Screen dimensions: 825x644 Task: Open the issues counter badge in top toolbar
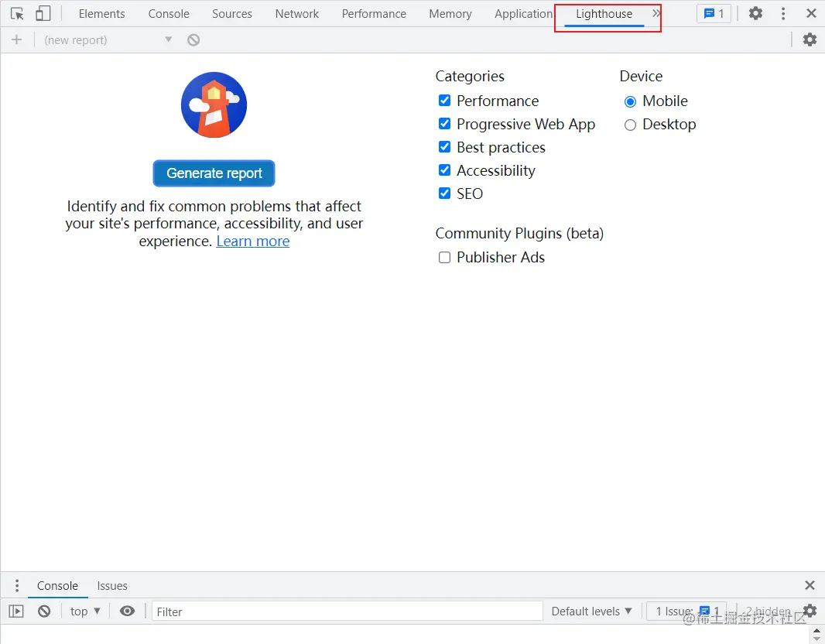pos(714,14)
